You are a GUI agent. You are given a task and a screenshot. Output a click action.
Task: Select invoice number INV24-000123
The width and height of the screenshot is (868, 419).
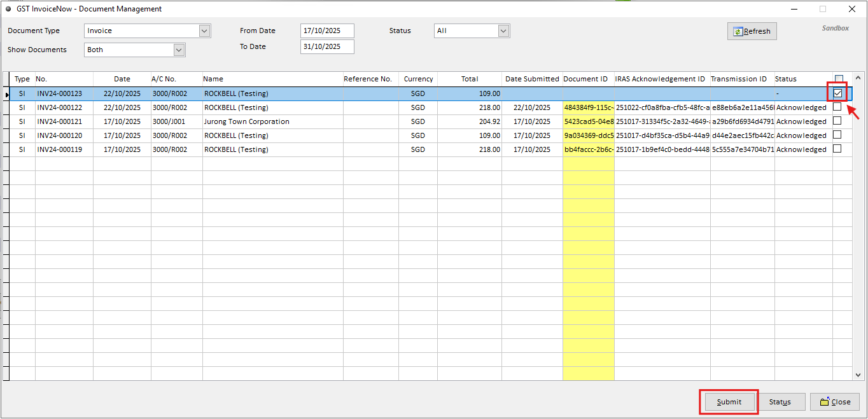[x=59, y=93]
